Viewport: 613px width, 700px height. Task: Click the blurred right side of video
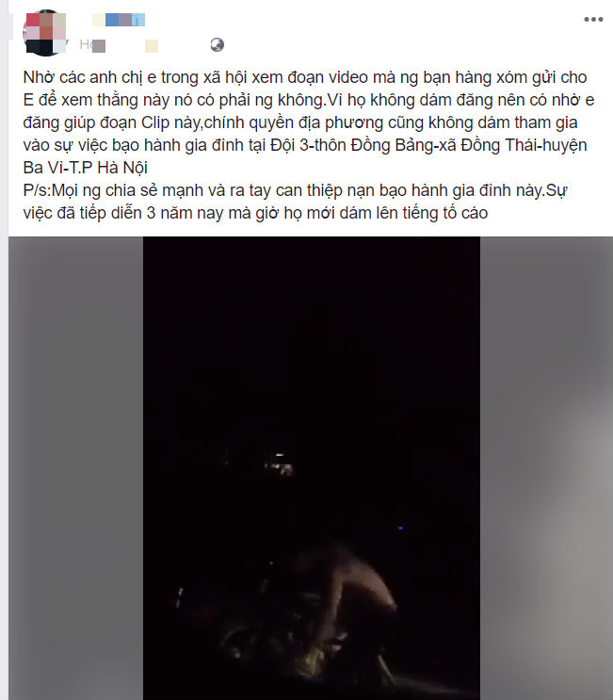pos(546,468)
